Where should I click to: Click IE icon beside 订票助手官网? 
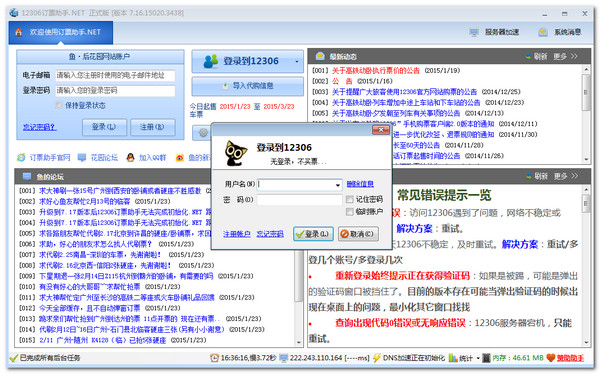point(21,158)
